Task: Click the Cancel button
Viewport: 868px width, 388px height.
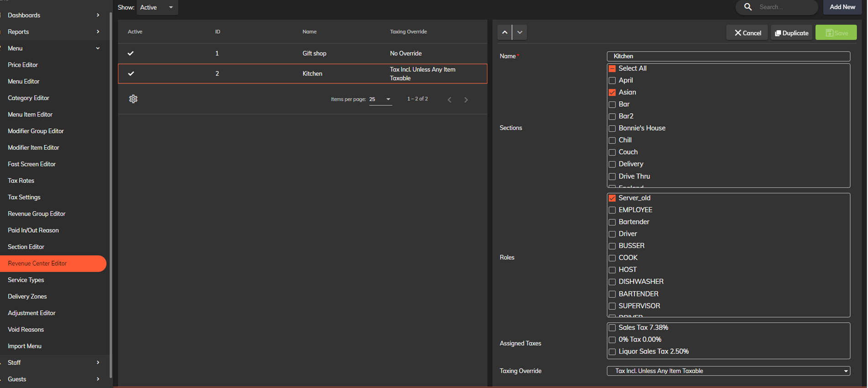Action: [x=747, y=33]
